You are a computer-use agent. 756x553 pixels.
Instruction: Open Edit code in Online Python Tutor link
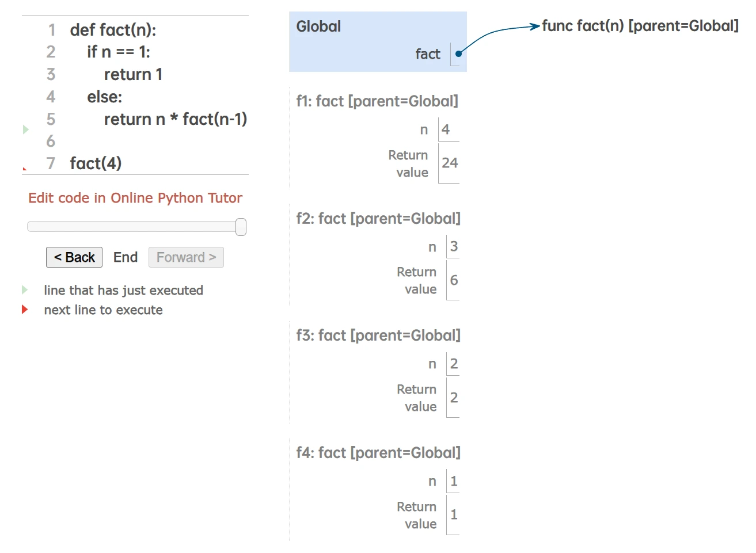pyautogui.click(x=135, y=198)
